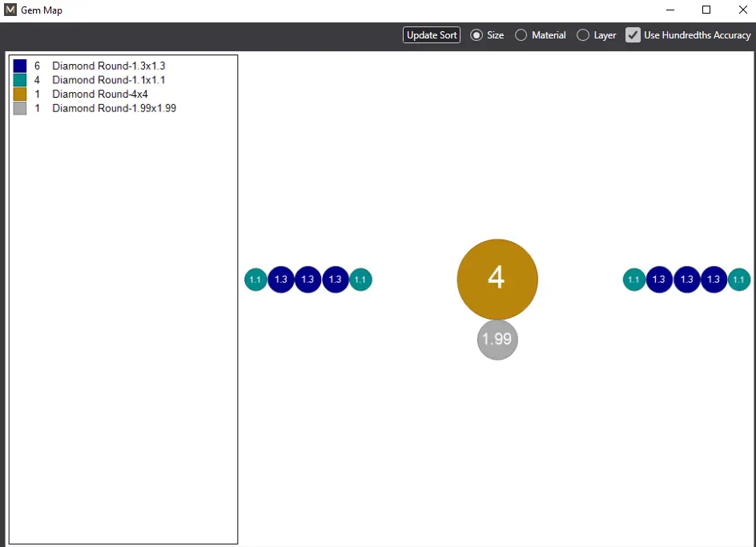
Task: Click the gray 1.99 gem circle
Action: tap(497, 340)
